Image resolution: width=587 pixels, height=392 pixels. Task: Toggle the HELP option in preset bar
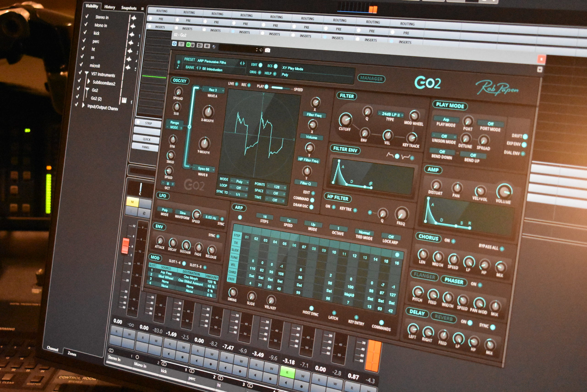click(x=274, y=74)
